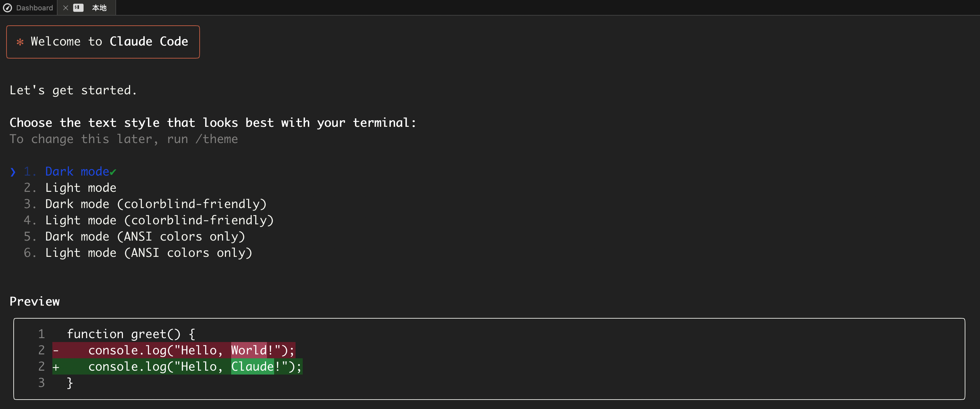Click the plus sign on added line
The width and height of the screenshot is (980, 409).
coord(56,367)
